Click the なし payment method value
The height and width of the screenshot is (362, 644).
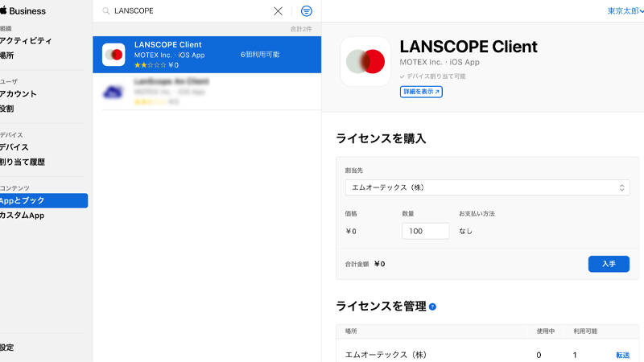click(466, 231)
